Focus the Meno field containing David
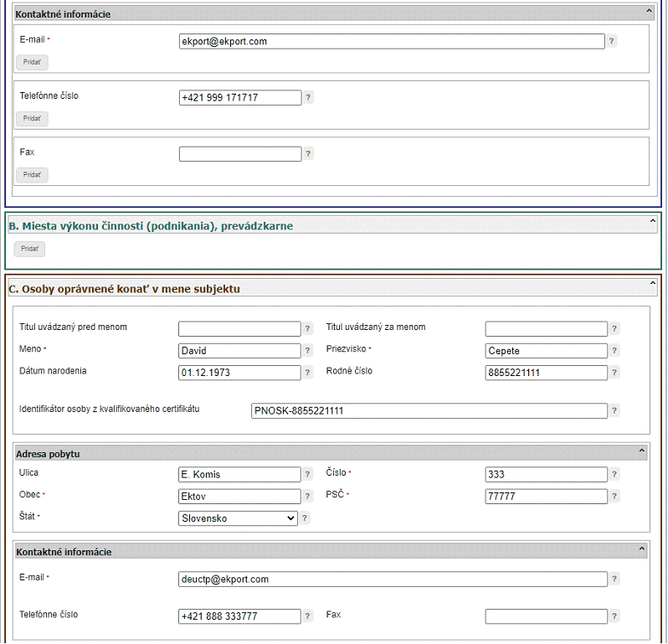This screenshot has width=668, height=644. 239,351
